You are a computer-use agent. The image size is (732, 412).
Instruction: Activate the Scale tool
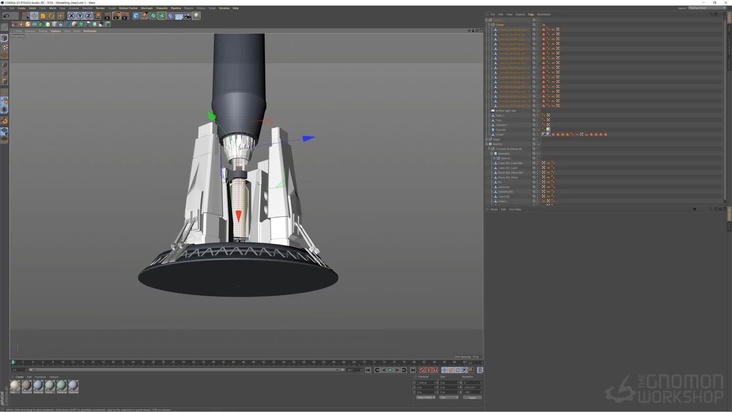click(x=43, y=16)
